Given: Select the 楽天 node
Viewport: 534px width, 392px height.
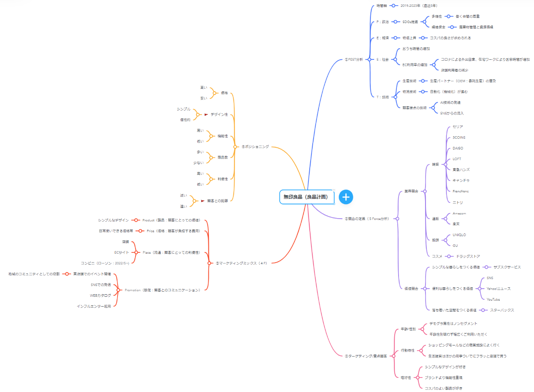Looking at the screenshot, I should click(456, 224).
